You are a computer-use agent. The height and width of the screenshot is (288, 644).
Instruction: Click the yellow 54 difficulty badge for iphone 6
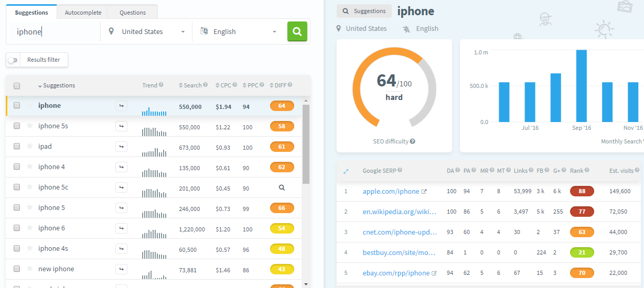tap(282, 228)
